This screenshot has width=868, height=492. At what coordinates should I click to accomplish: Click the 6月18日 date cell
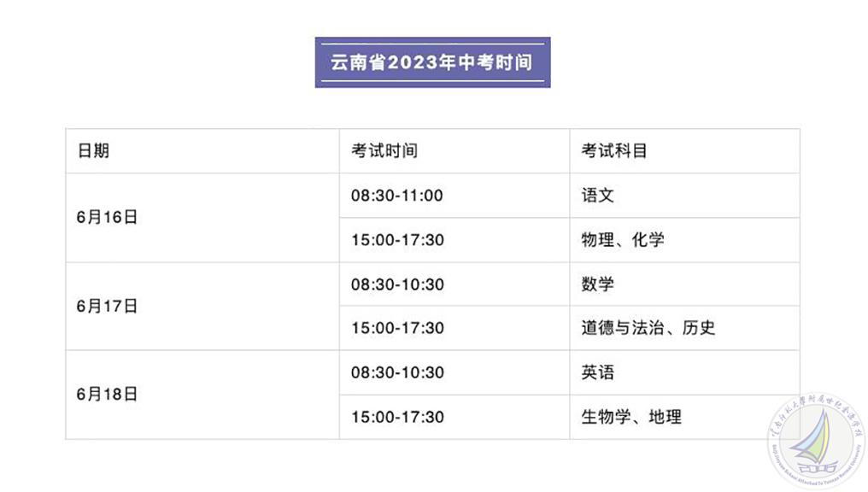[107, 395]
